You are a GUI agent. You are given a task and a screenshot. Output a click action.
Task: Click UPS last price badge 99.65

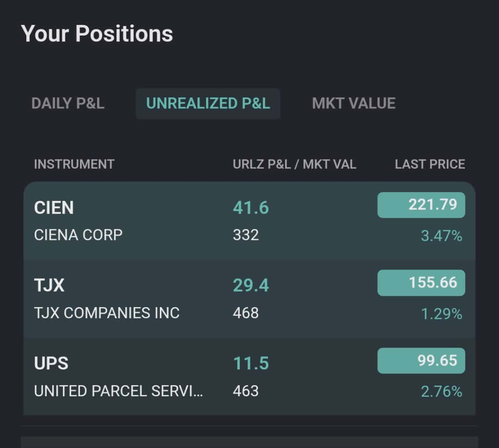[421, 361]
